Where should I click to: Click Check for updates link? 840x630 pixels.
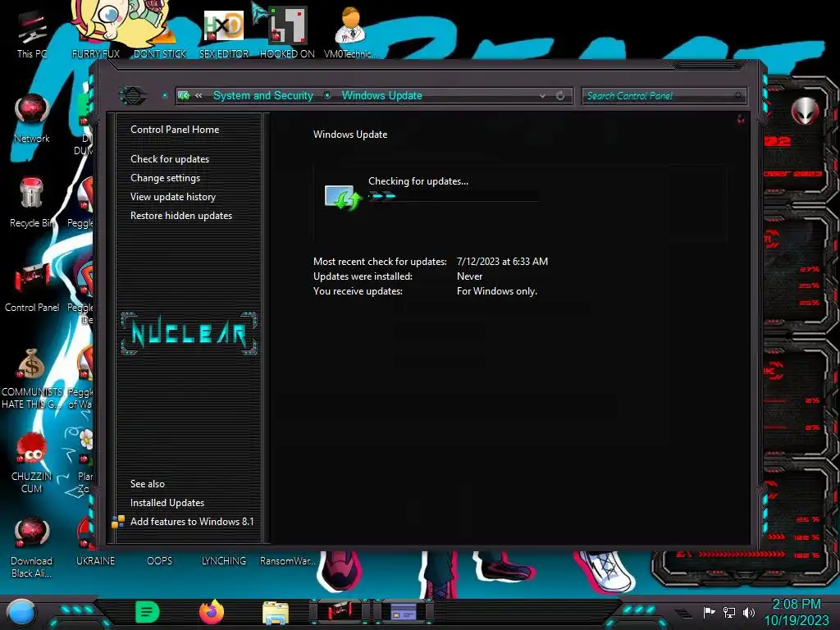170,159
